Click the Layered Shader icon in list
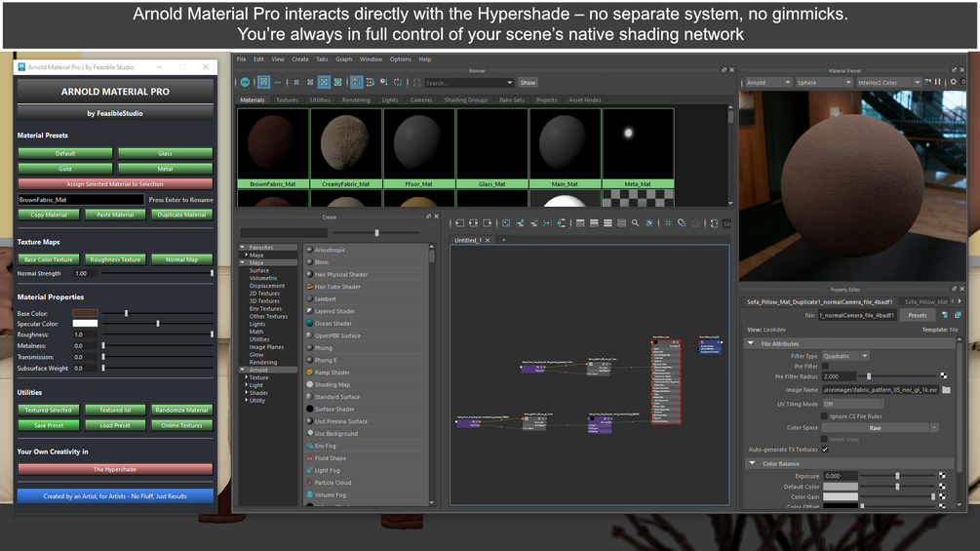Screen dimensions: 980x551 click(x=309, y=310)
